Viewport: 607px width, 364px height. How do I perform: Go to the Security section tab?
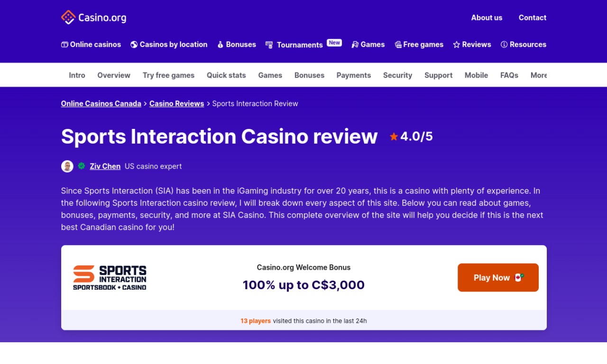pyautogui.click(x=397, y=75)
